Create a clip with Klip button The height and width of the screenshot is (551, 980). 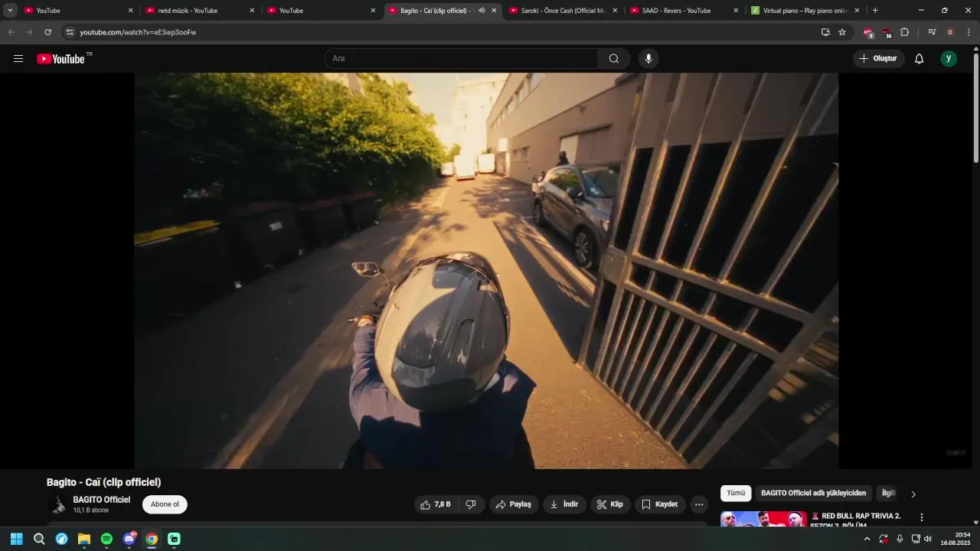[x=610, y=504]
